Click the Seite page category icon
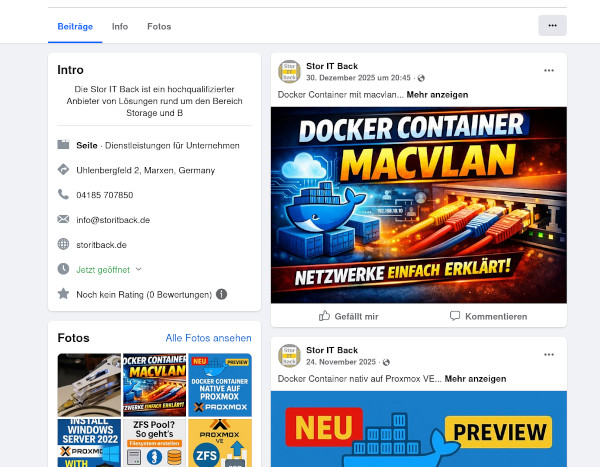The height and width of the screenshot is (467, 600). click(x=63, y=145)
